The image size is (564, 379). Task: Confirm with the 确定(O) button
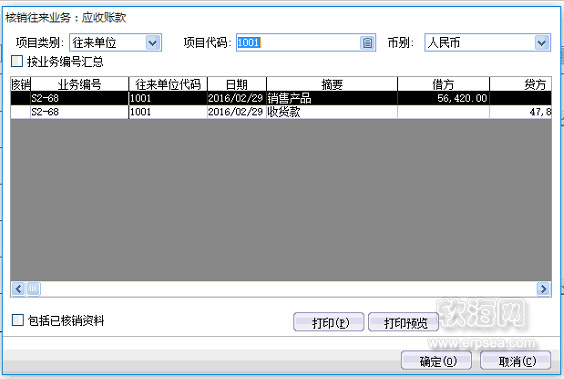click(436, 360)
